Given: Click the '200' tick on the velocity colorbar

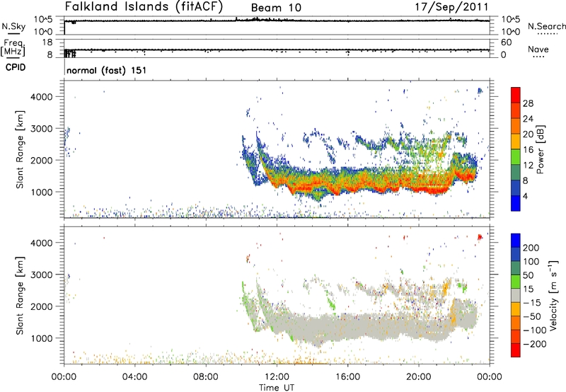Looking at the screenshot, I should point(531,248).
